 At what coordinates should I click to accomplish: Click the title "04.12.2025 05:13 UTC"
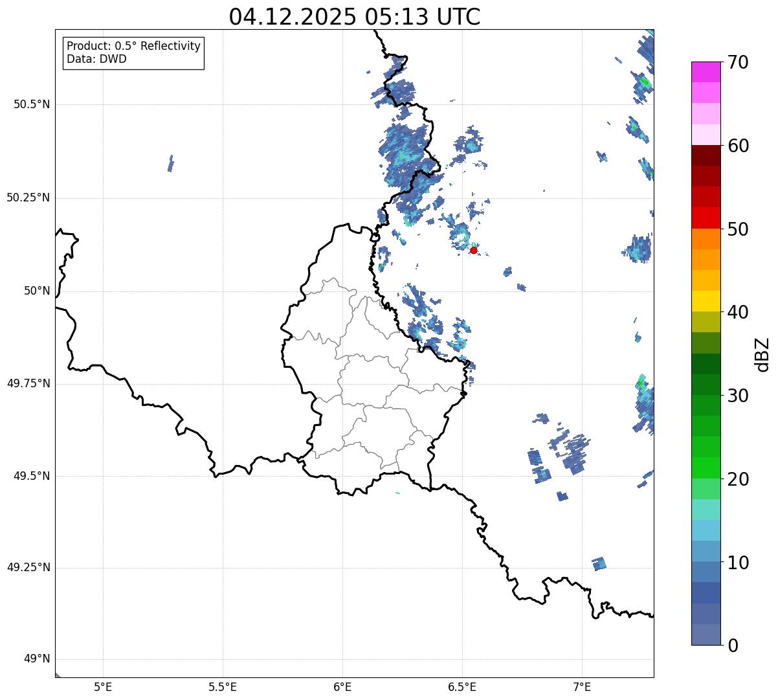355,16
